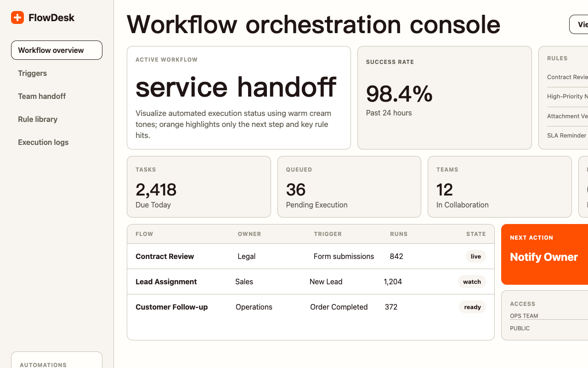Click the RUNS column header

pyautogui.click(x=399, y=234)
